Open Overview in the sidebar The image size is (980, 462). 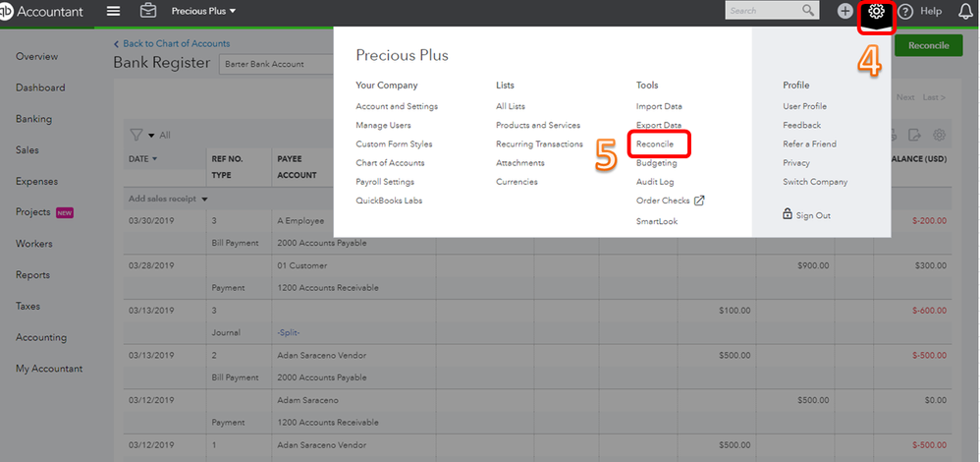coord(37,56)
